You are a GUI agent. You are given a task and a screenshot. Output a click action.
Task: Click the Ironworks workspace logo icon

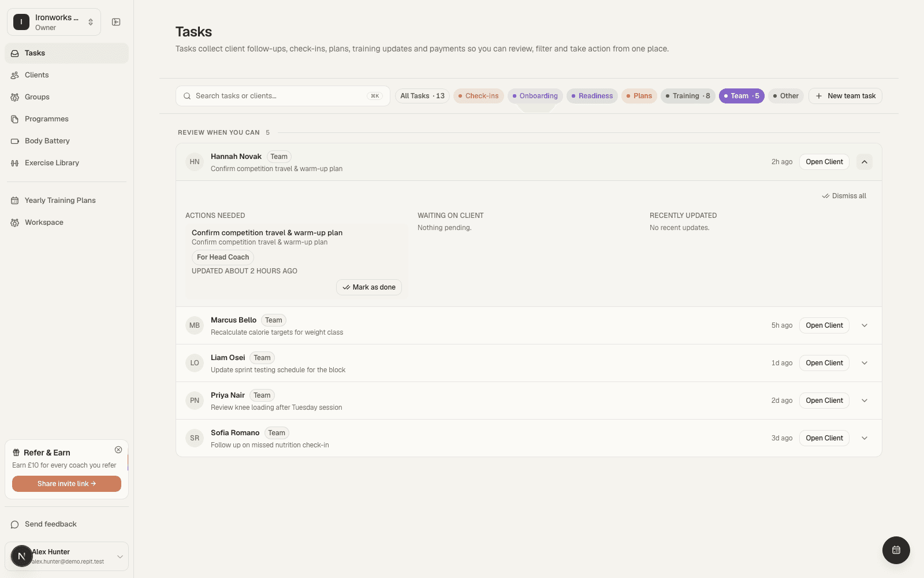click(x=21, y=22)
